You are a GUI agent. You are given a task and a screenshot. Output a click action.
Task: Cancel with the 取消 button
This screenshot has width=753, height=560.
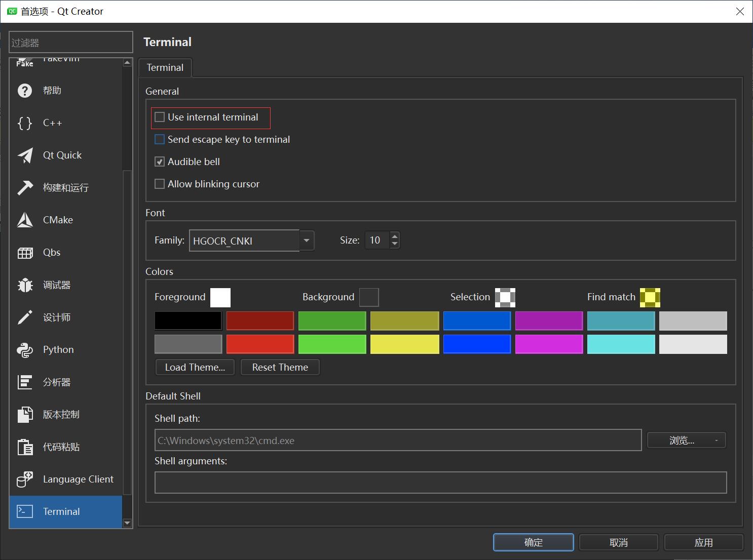619,542
